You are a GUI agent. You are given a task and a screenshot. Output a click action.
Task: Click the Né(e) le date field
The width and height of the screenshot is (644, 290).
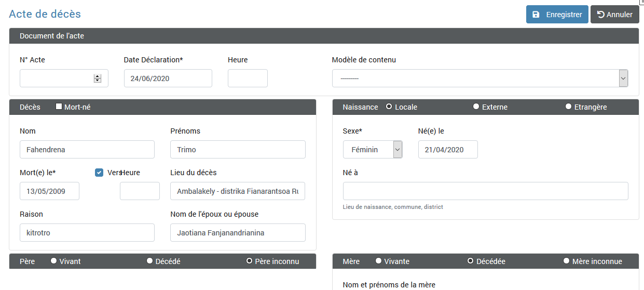click(x=448, y=150)
